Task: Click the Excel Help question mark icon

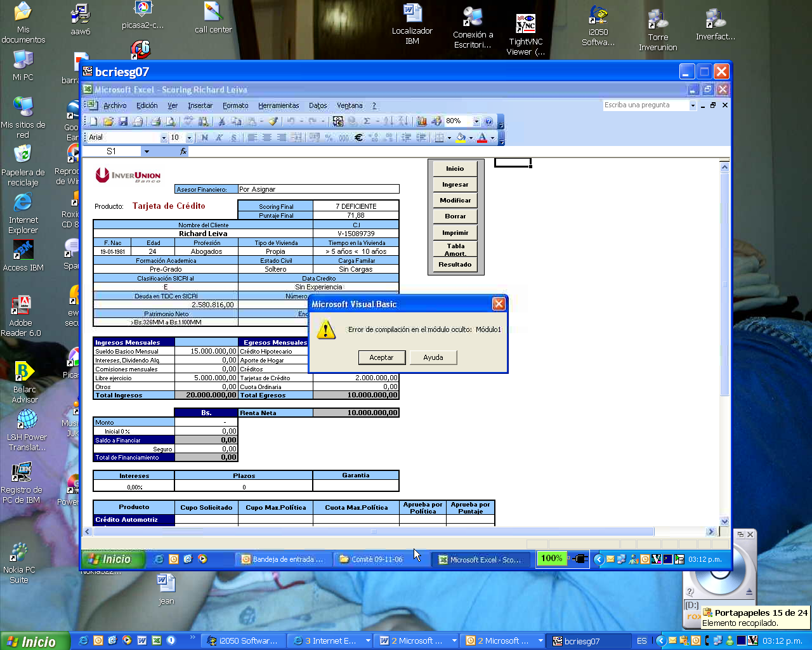Action: tap(488, 121)
